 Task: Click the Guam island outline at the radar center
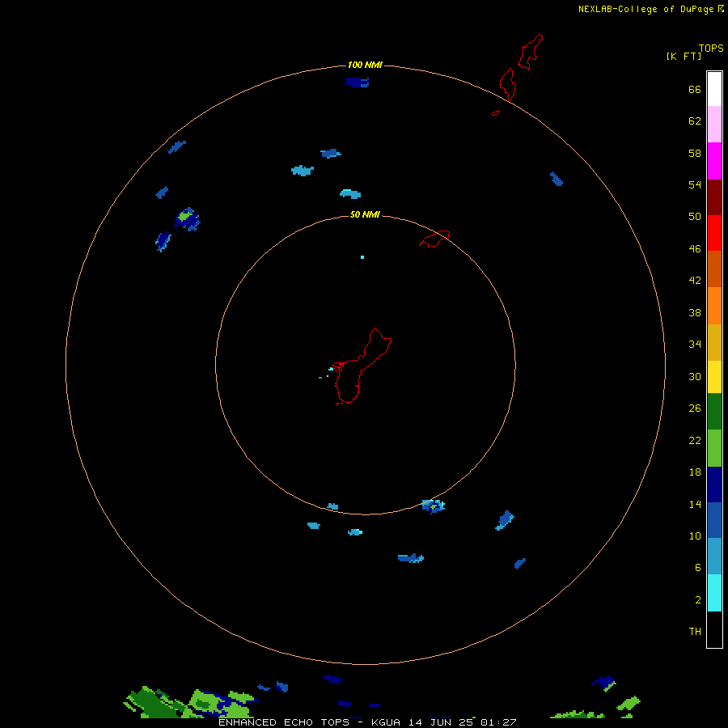pos(362,366)
